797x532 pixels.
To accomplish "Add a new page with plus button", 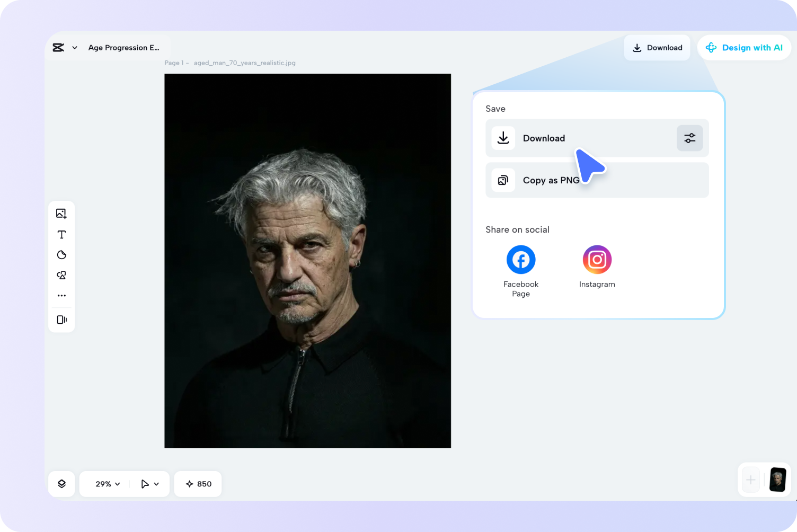I will pyautogui.click(x=751, y=480).
